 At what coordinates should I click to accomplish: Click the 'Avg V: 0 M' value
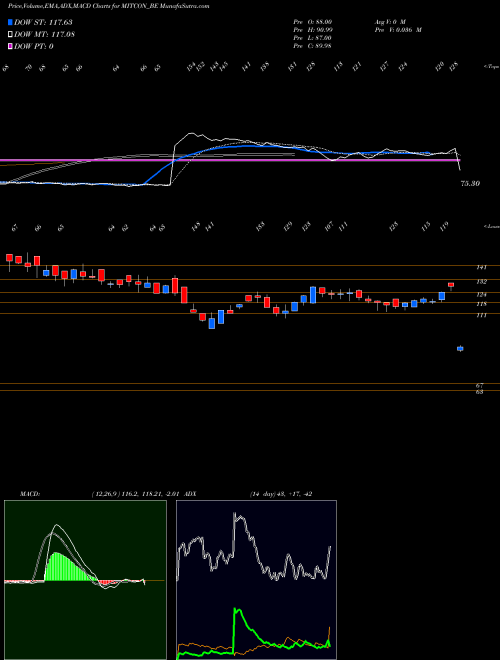coord(389,21)
